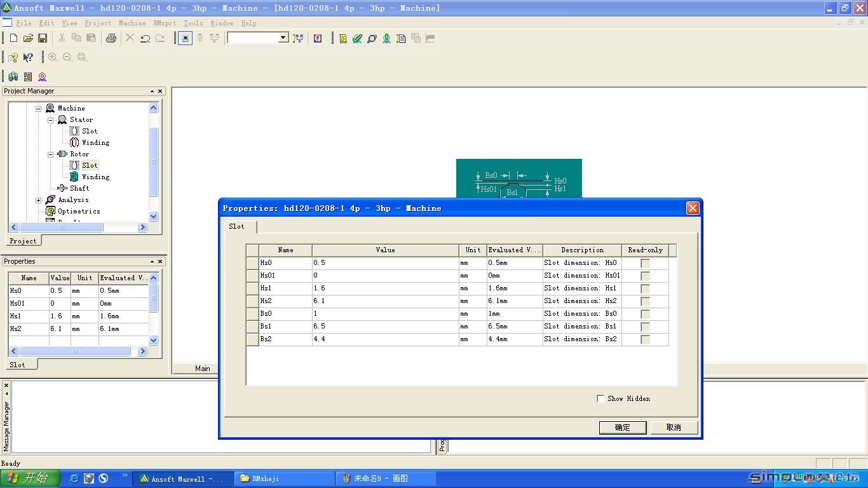
Task: Save the project with the floppy icon
Action: point(43,38)
